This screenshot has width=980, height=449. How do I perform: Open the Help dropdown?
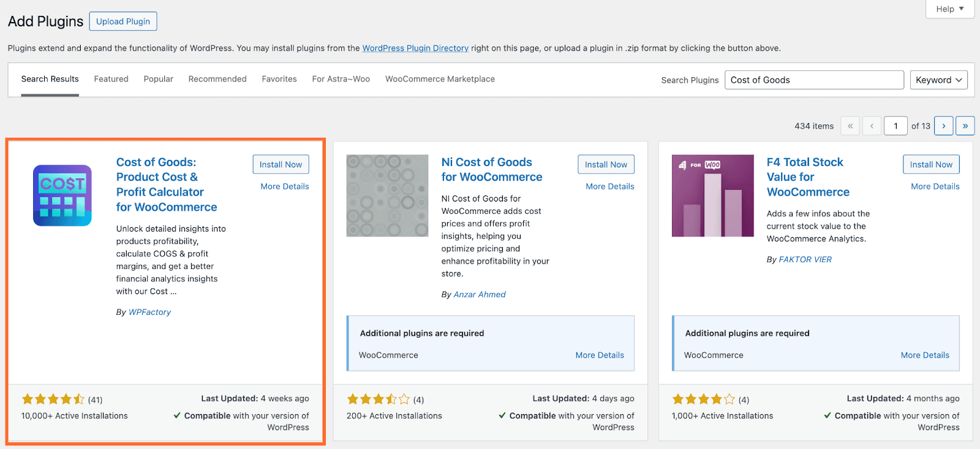950,9
